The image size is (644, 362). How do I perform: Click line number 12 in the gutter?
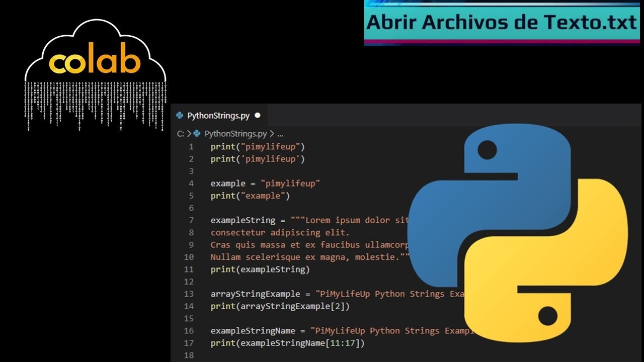tap(189, 282)
